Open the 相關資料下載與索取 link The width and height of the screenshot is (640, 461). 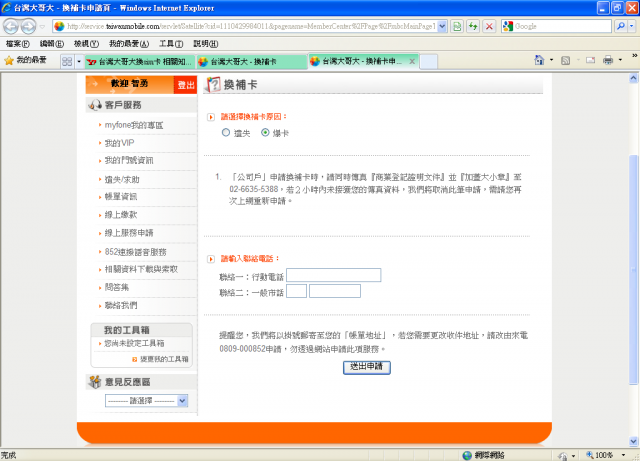[141, 269]
